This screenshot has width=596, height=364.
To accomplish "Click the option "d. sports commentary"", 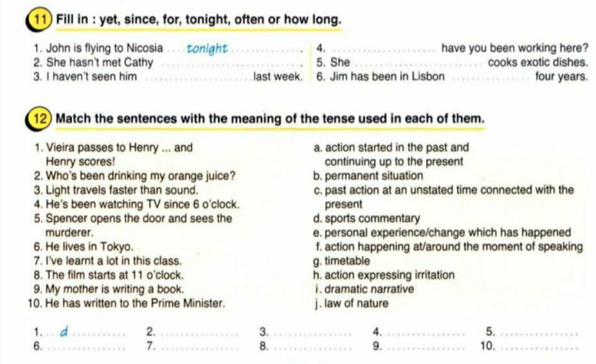I will pyautogui.click(x=368, y=218).
